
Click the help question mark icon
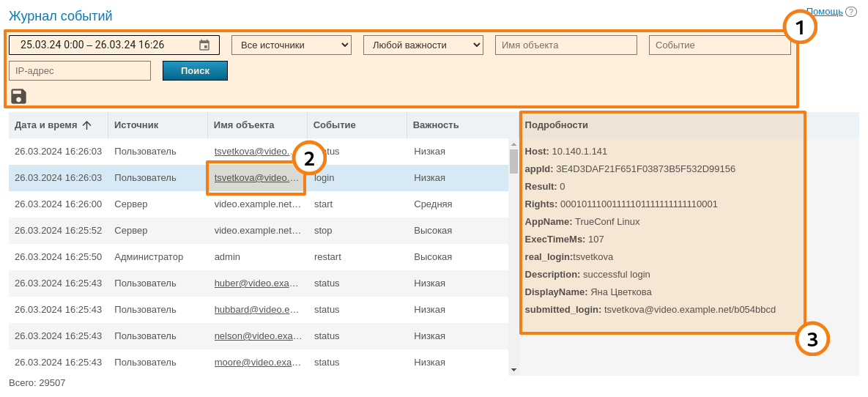coord(850,12)
